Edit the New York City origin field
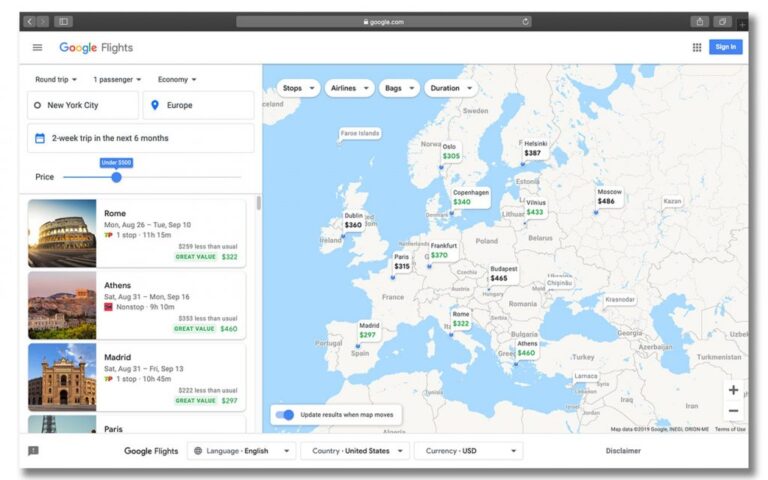Screen dimensions: 768x480 [x=83, y=105]
